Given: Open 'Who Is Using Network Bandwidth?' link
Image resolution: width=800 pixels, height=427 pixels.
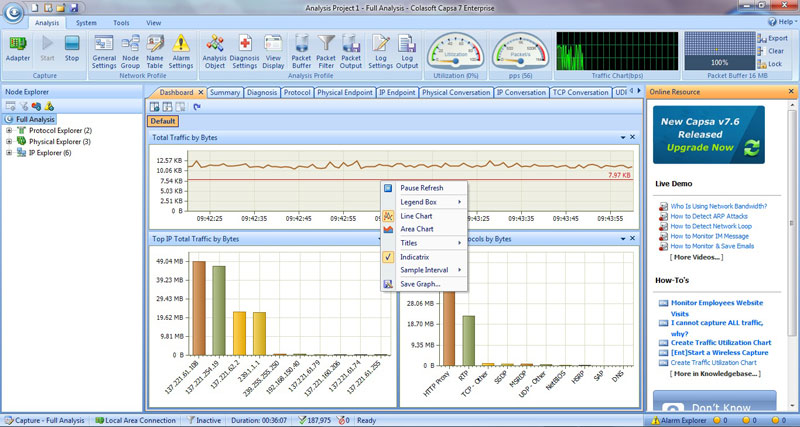Looking at the screenshot, I should tap(718, 207).
